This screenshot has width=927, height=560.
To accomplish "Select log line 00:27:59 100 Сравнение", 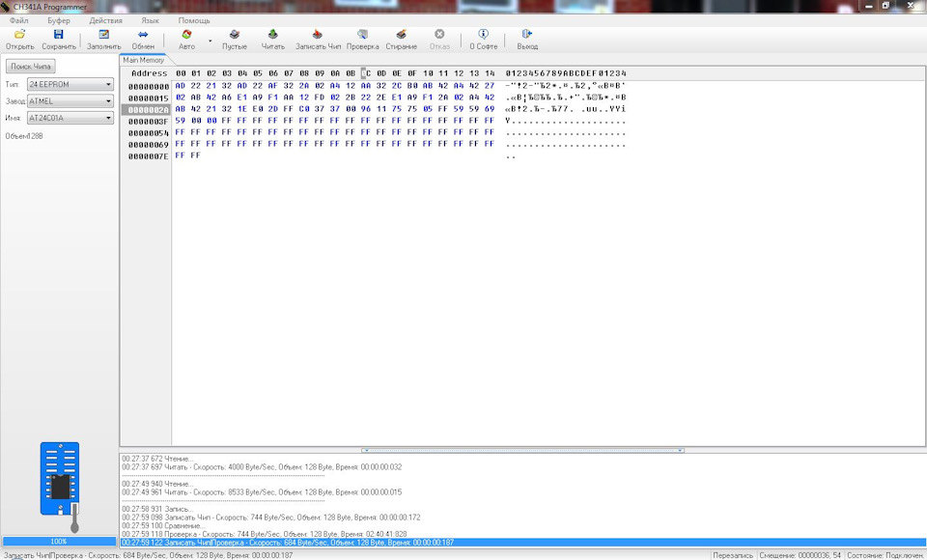I will [163, 525].
